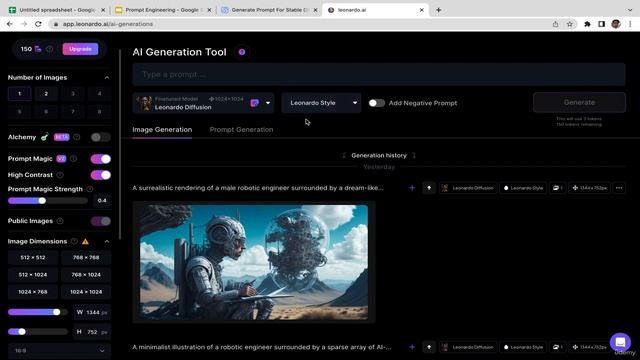Disable the High Contrast switch

coord(100,175)
